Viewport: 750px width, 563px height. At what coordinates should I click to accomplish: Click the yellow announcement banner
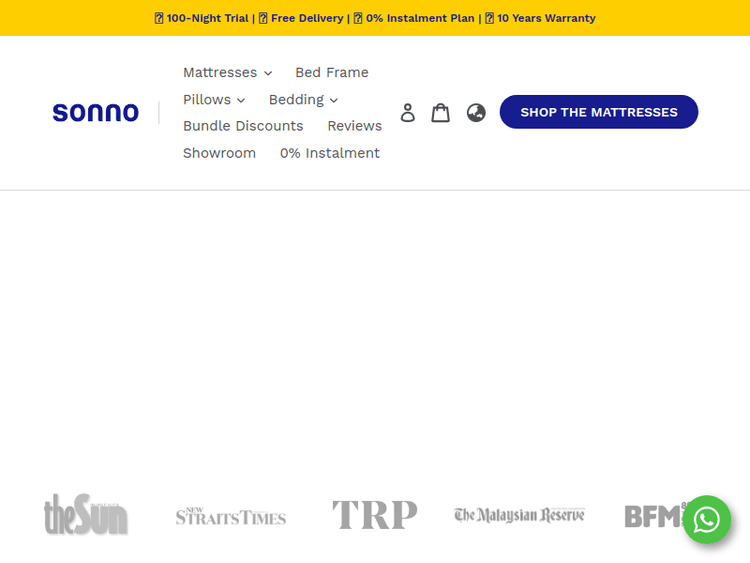pos(375,18)
